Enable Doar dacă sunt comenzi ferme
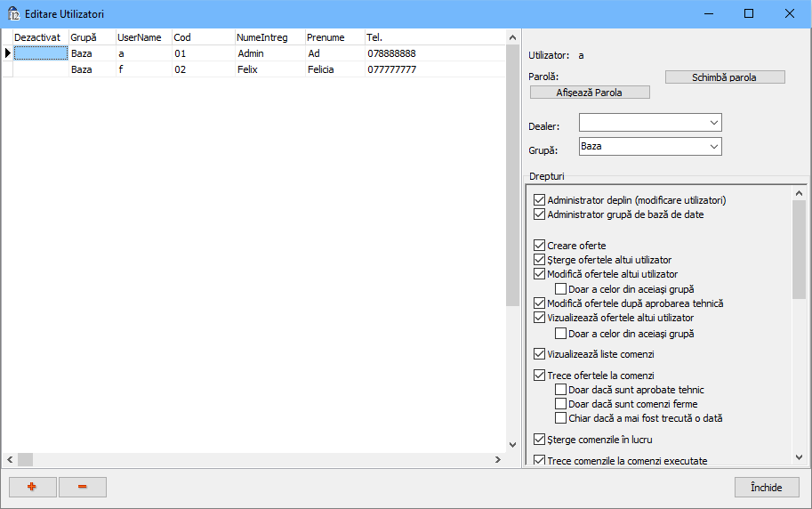The image size is (812, 509). [560, 403]
